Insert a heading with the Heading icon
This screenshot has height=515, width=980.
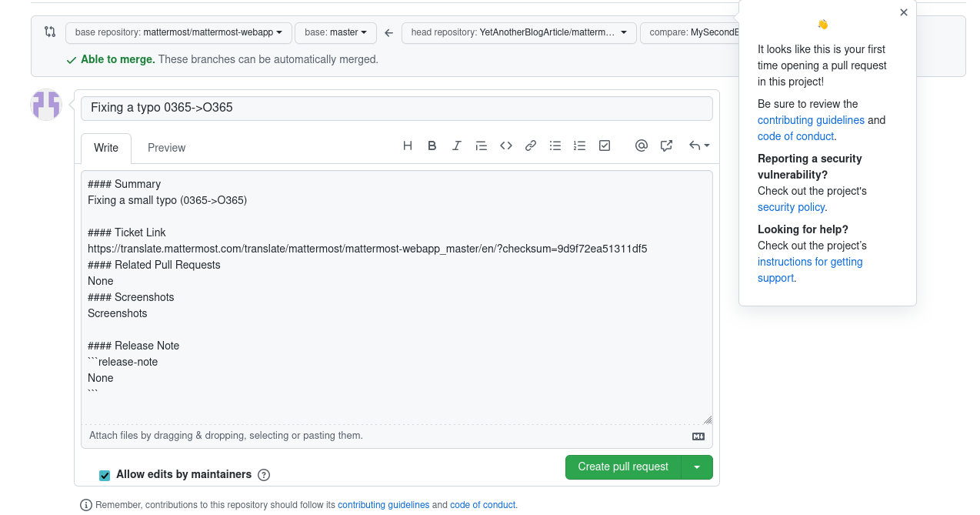click(x=407, y=145)
